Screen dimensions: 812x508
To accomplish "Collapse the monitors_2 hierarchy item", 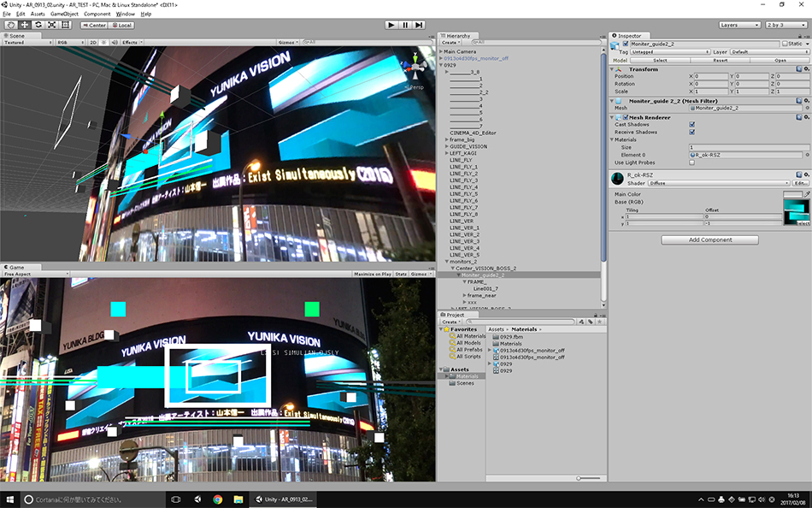I will tap(447, 262).
